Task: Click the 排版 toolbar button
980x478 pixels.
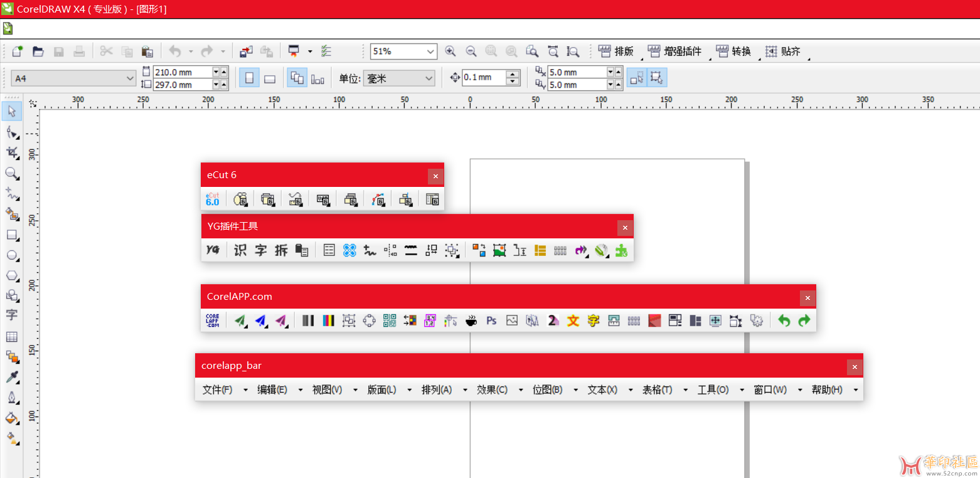Action: pyautogui.click(x=616, y=51)
